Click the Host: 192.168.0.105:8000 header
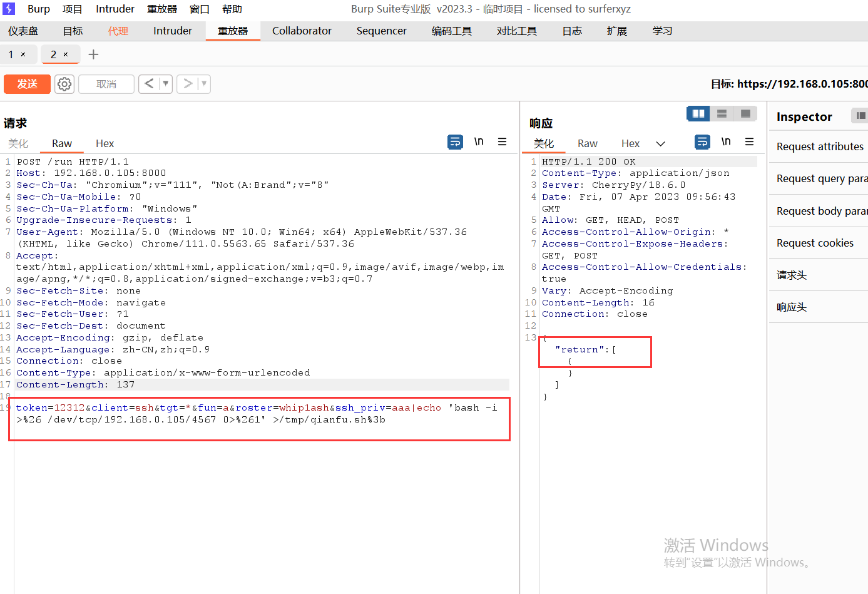 point(91,173)
